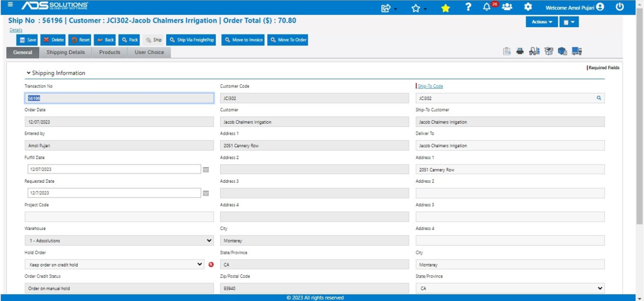
Task: Click ship-to Address 3 field
Action: pyautogui.click(x=510, y=217)
